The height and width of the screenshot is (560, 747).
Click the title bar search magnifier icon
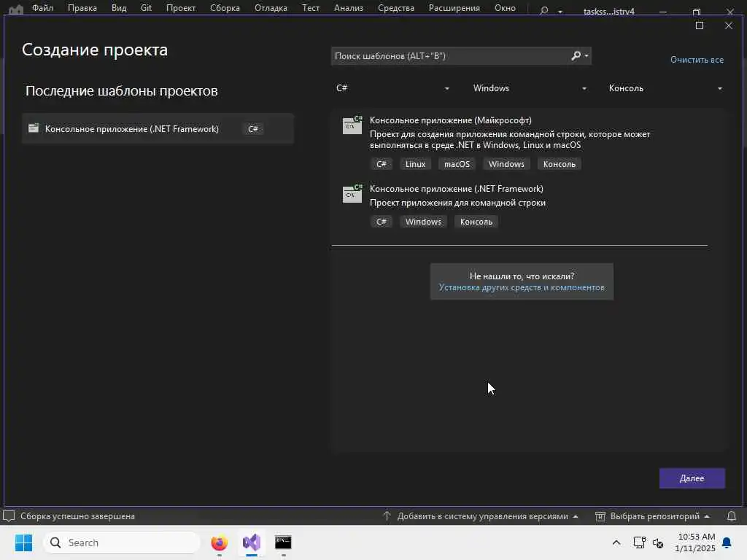click(x=543, y=10)
